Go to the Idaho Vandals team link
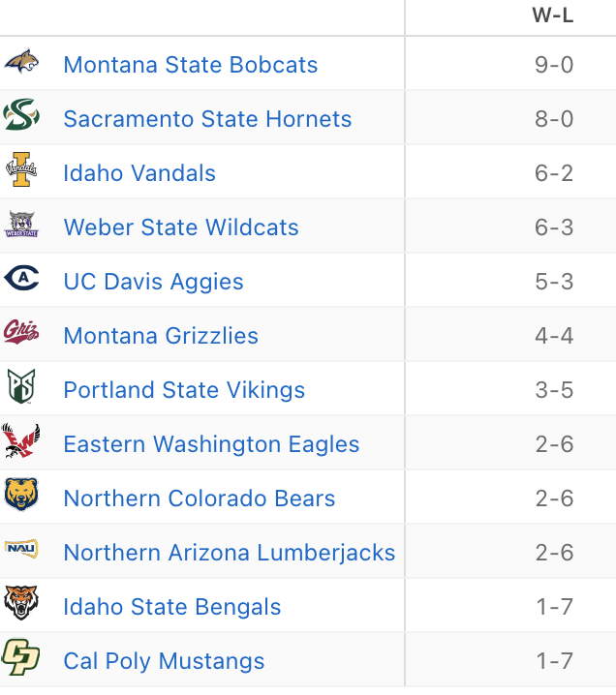This screenshot has width=616, height=695. tap(139, 173)
